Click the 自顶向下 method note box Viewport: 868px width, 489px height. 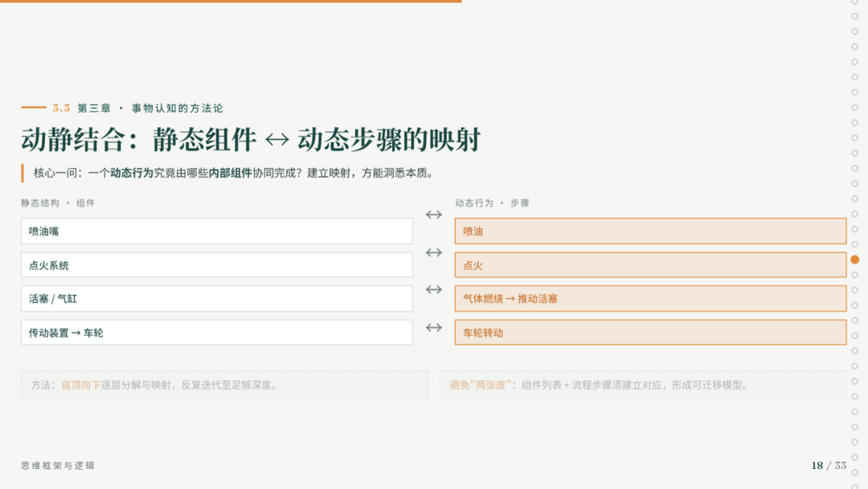(224, 385)
